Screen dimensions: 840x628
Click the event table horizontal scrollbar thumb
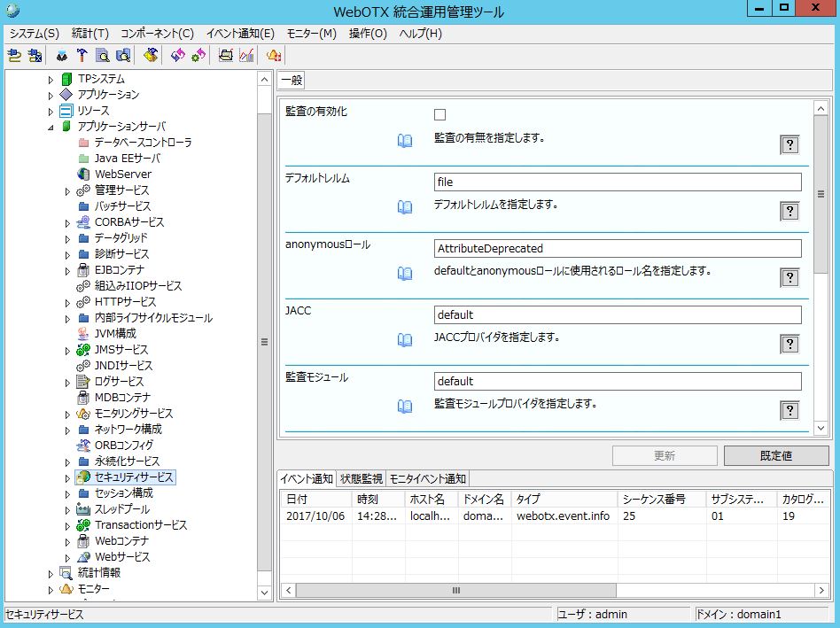[x=455, y=590]
